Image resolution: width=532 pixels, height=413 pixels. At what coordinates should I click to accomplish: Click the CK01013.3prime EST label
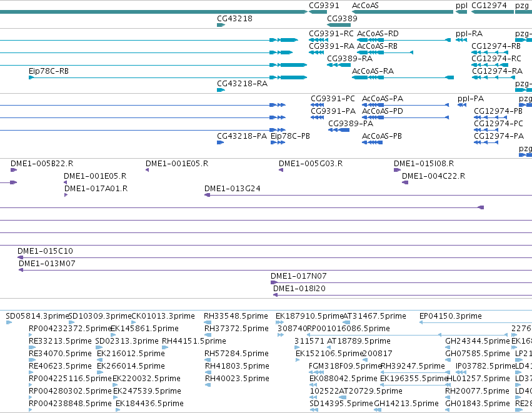point(163,316)
